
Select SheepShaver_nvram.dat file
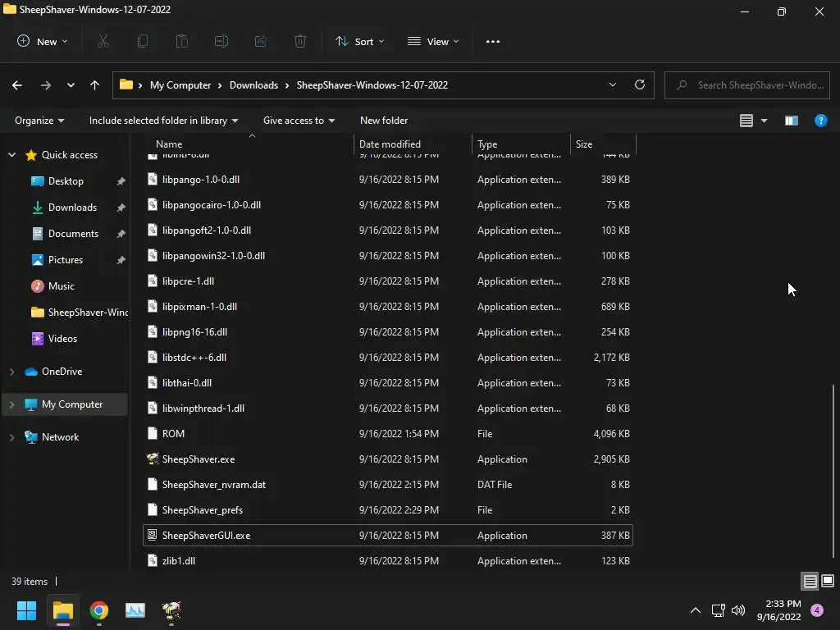click(x=388, y=484)
